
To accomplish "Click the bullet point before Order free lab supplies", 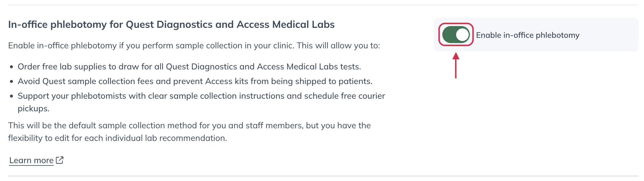I will [x=12, y=67].
